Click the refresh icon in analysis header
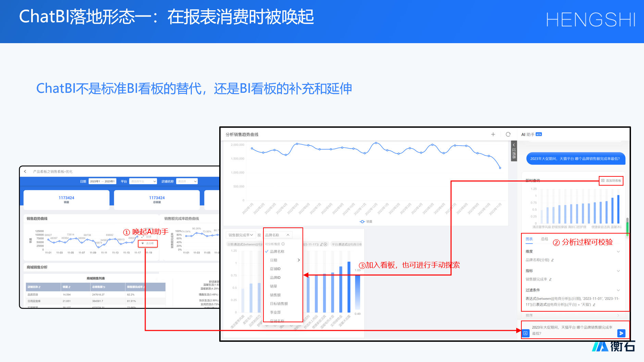644x362 pixels. point(508,134)
